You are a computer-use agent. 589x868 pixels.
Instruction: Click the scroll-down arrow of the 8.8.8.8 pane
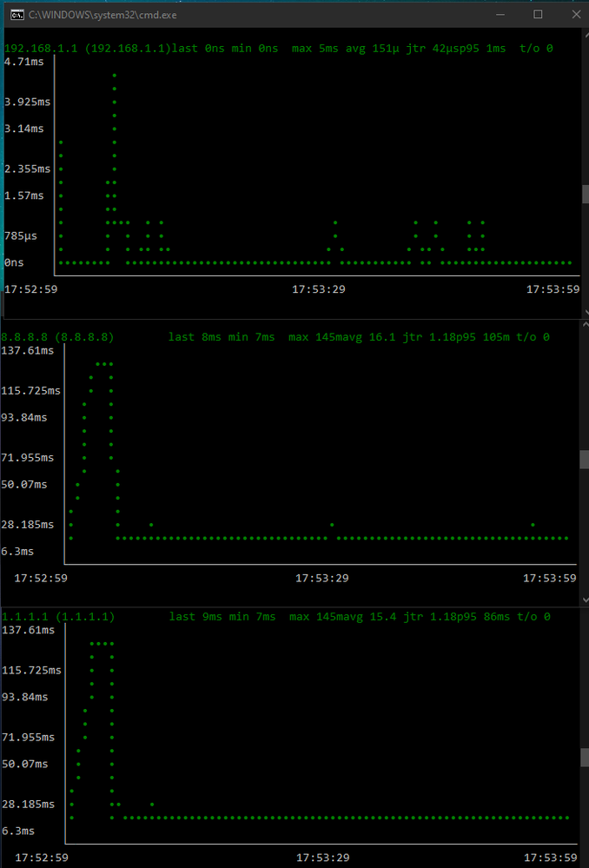point(586,600)
